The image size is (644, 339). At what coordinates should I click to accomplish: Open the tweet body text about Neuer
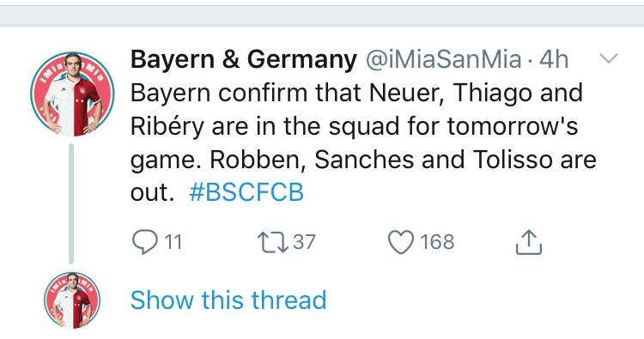pyautogui.click(x=363, y=142)
